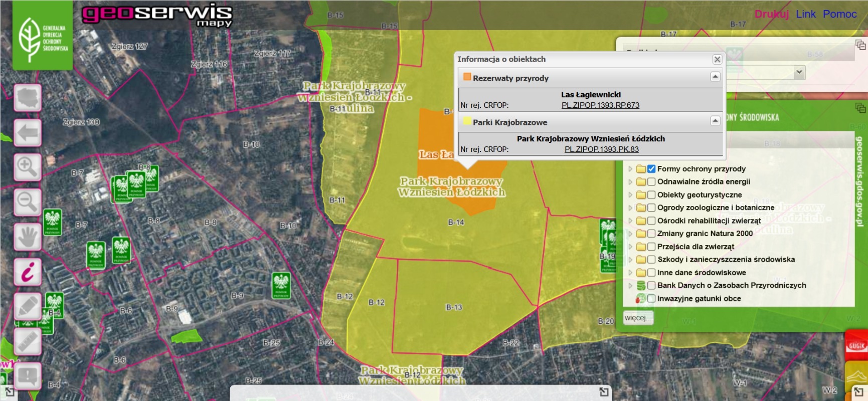Select the zoom in magnifier tool
The height and width of the screenshot is (401, 868).
pos(28,167)
